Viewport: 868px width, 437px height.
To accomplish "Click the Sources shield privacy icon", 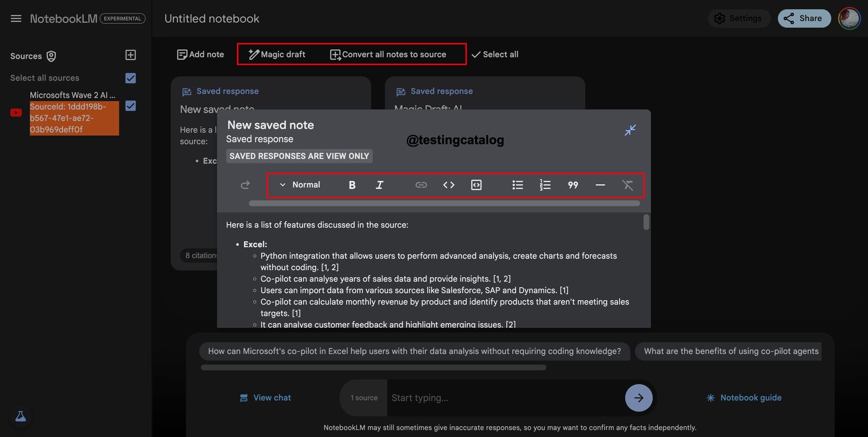I will coord(51,56).
